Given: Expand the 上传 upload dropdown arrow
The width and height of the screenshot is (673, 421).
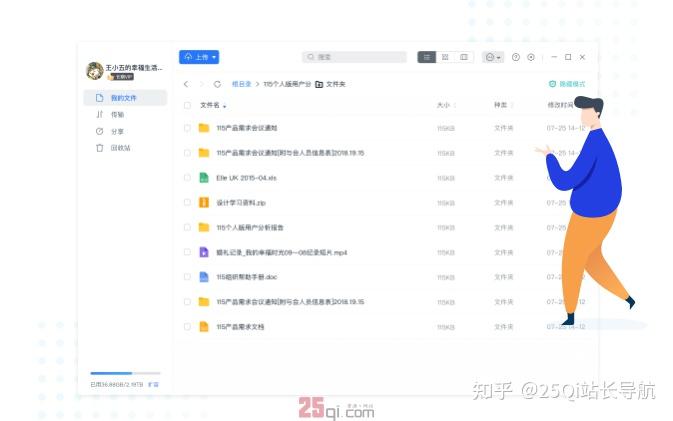Looking at the screenshot, I should pos(214,57).
